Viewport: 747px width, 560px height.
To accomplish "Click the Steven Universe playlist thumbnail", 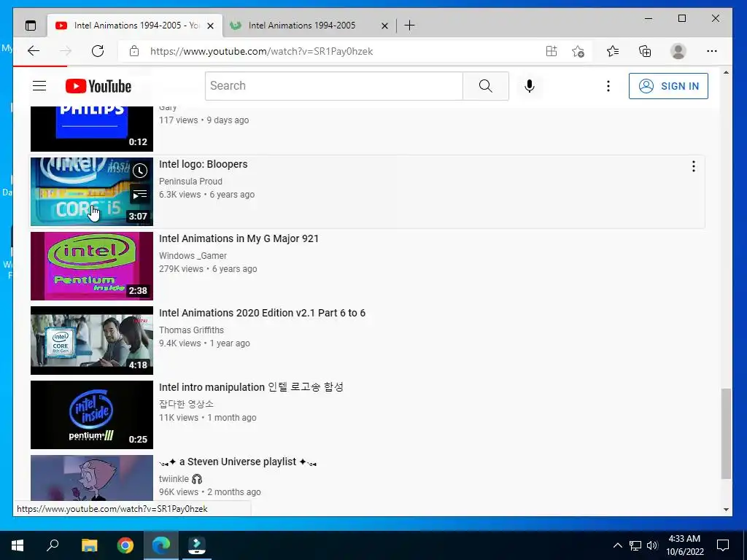I will coord(92,478).
